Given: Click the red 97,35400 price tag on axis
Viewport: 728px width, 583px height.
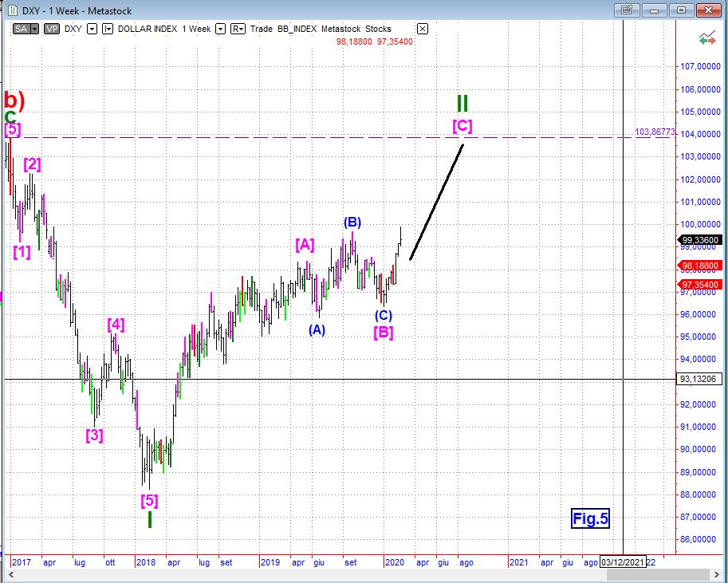Looking at the screenshot, I should [701, 285].
